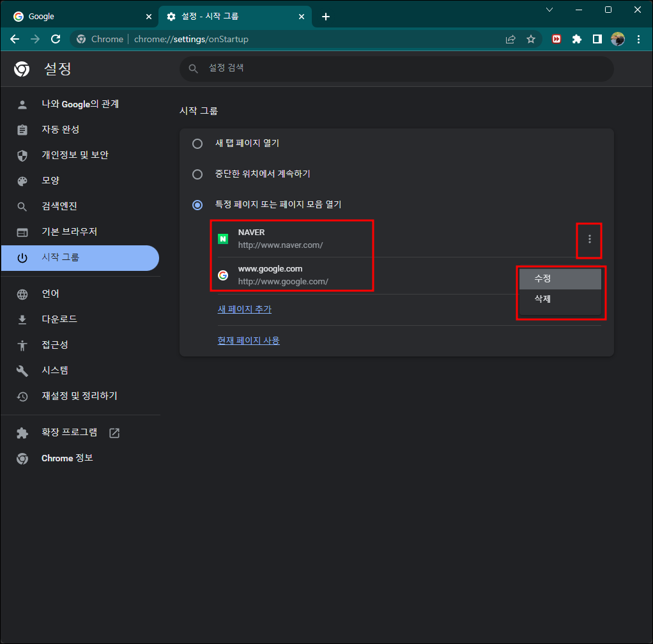Choose 중단한 위치에서 계속하기 option
The height and width of the screenshot is (644, 653).
tap(197, 174)
